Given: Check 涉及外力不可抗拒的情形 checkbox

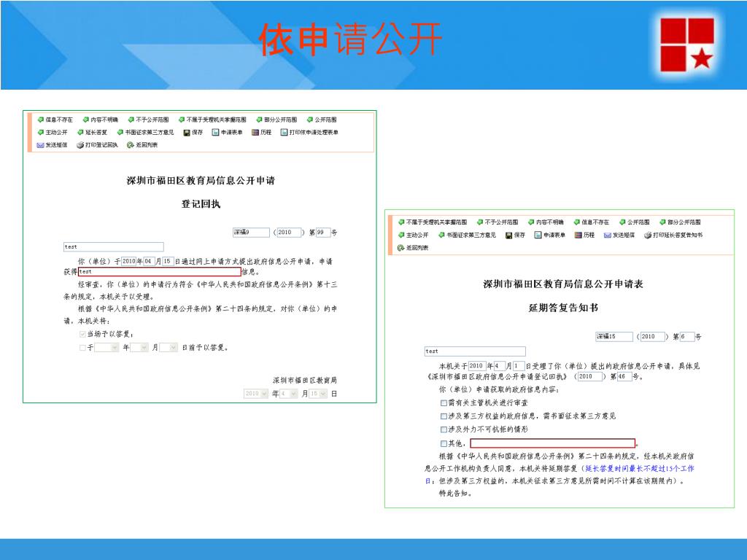Looking at the screenshot, I should pos(444,429).
